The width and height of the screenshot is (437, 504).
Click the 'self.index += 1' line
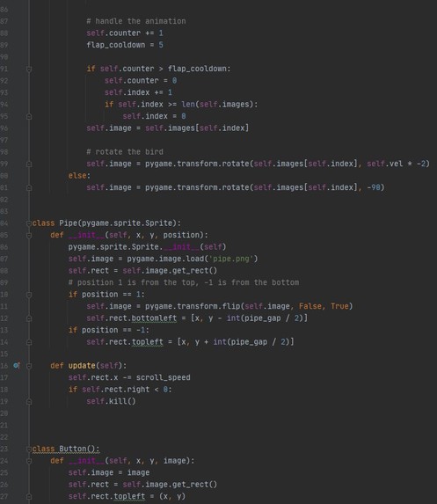click(138, 92)
